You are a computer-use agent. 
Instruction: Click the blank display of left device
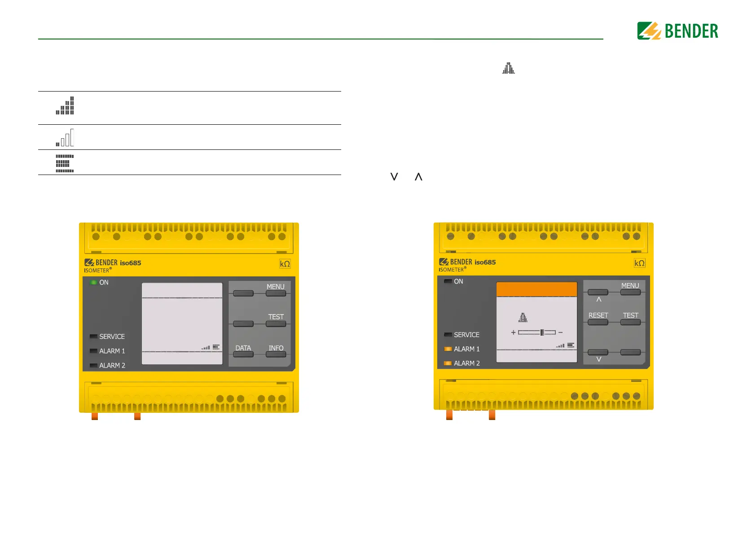click(x=182, y=324)
